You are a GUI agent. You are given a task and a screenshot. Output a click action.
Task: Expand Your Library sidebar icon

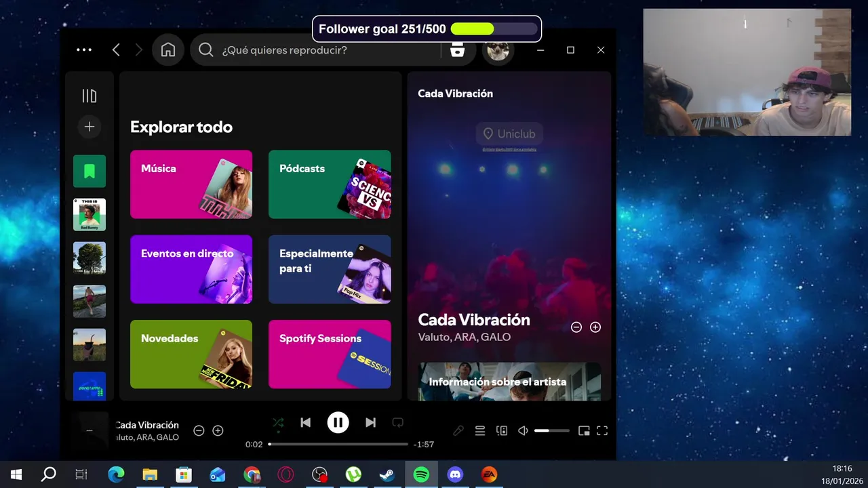(90, 96)
